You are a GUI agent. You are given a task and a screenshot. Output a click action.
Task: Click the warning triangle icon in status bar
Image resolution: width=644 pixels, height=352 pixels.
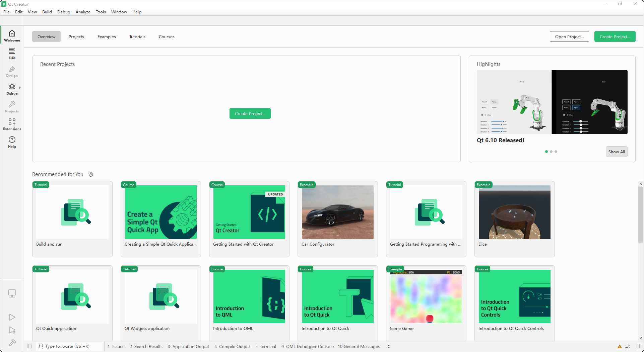[x=620, y=347]
